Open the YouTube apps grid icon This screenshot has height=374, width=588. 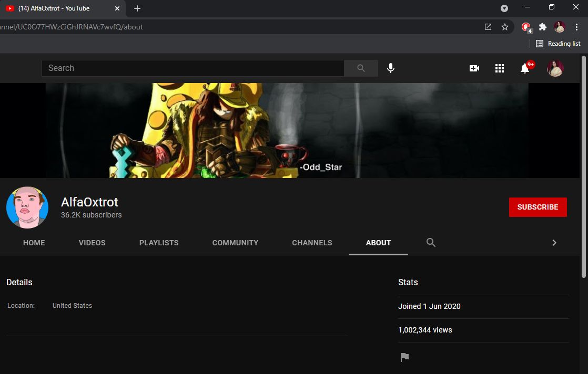[499, 68]
